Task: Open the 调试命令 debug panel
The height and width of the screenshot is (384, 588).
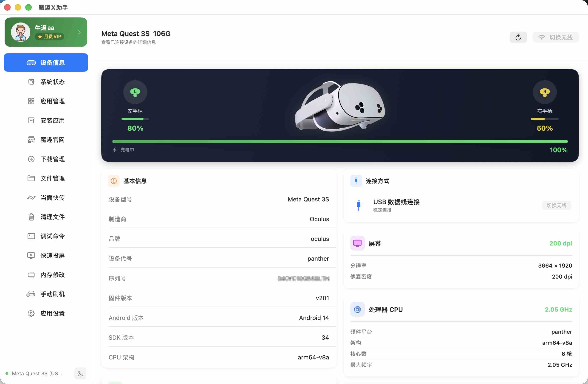Action: click(x=46, y=236)
